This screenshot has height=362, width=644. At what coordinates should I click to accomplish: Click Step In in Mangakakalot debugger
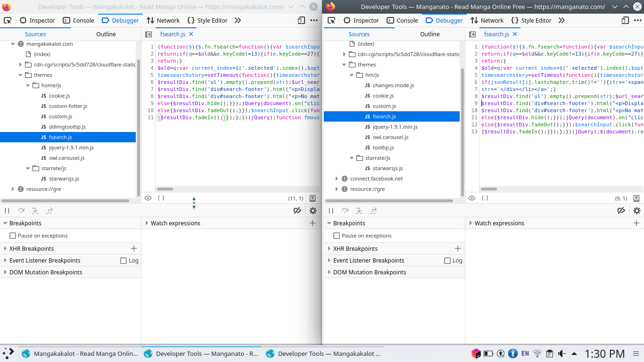click(x=35, y=211)
